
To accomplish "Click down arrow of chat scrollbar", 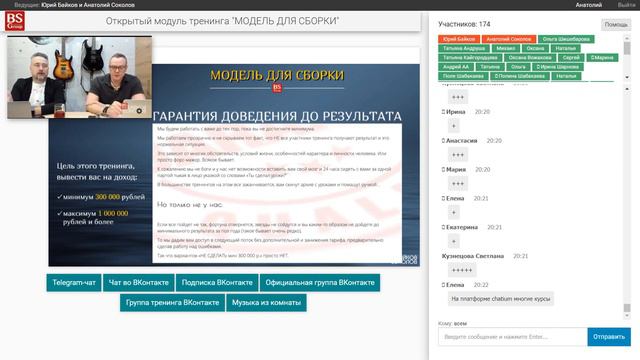I will click(627, 316).
